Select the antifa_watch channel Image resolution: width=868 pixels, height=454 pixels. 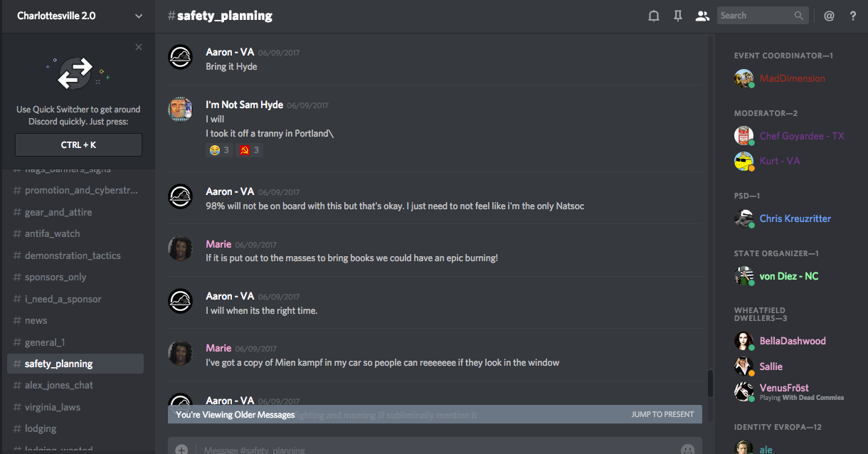[x=52, y=233]
